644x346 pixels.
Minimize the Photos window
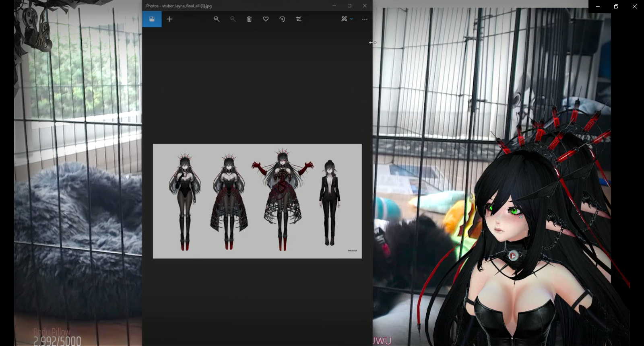[x=334, y=6]
